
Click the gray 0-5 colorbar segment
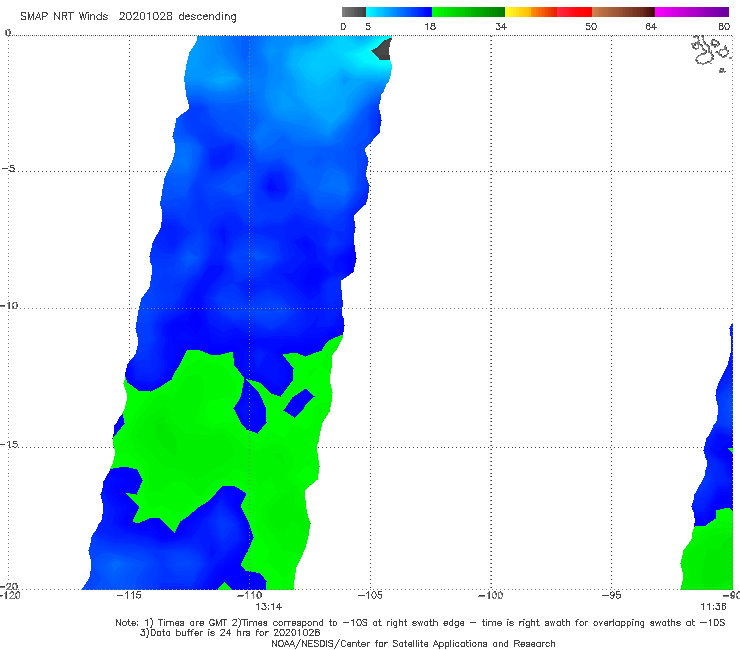point(353,12)
